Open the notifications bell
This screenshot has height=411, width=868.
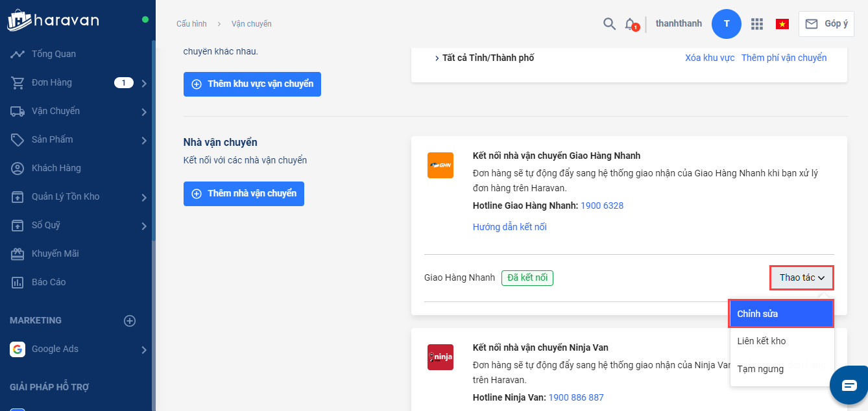[x=630, y=24]
